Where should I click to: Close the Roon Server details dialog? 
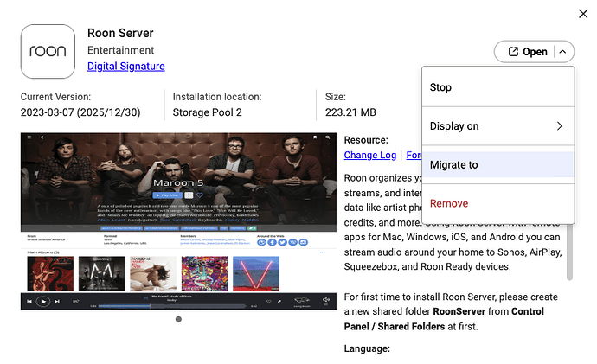(584, 13)
